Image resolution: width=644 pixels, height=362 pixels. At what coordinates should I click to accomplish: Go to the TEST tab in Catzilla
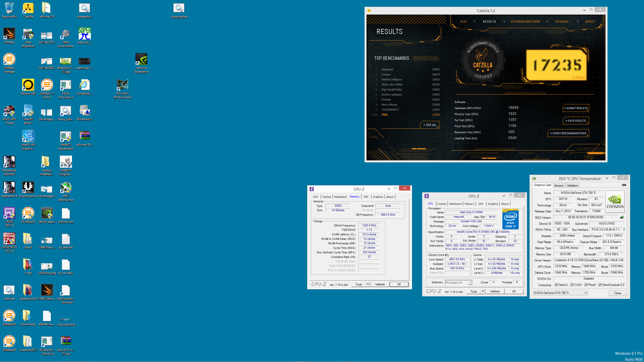(x=464, y=22)
